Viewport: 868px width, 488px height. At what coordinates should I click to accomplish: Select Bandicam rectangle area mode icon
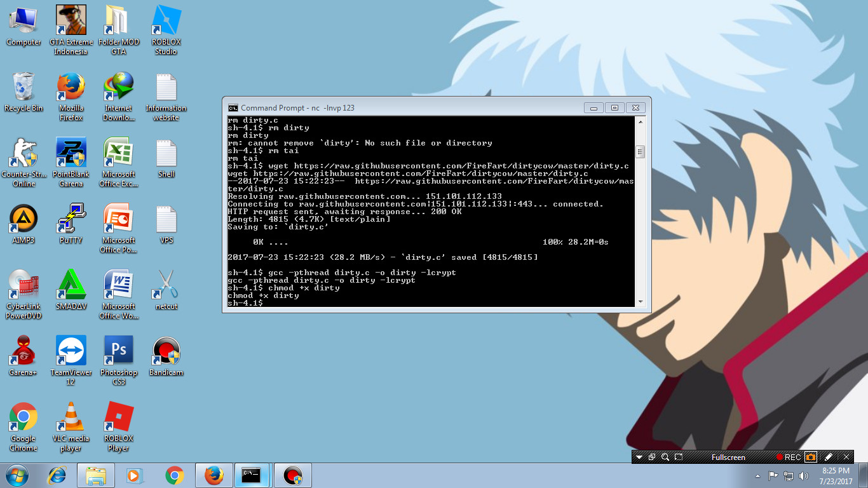click(679, 457)
